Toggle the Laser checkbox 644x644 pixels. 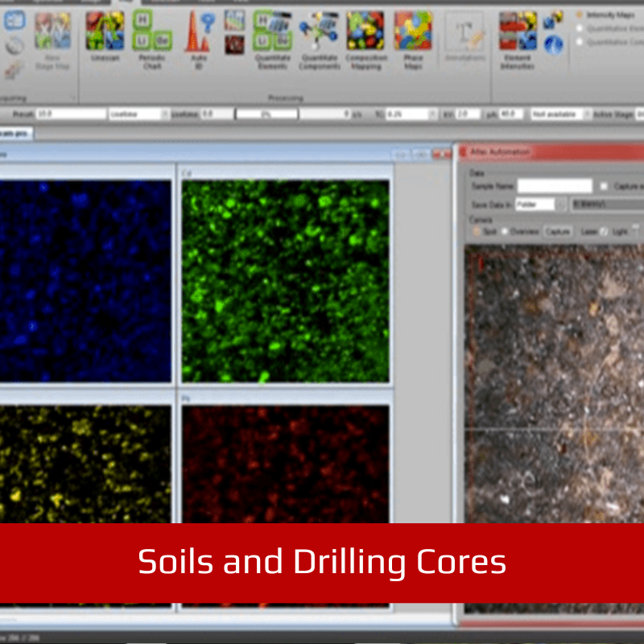(605, 231)
